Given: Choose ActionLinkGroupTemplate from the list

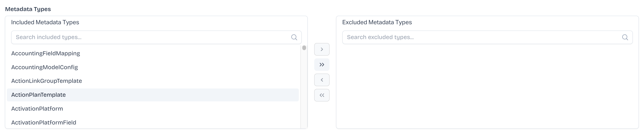Looking at the screenshot, I should [x=46, y=81].
